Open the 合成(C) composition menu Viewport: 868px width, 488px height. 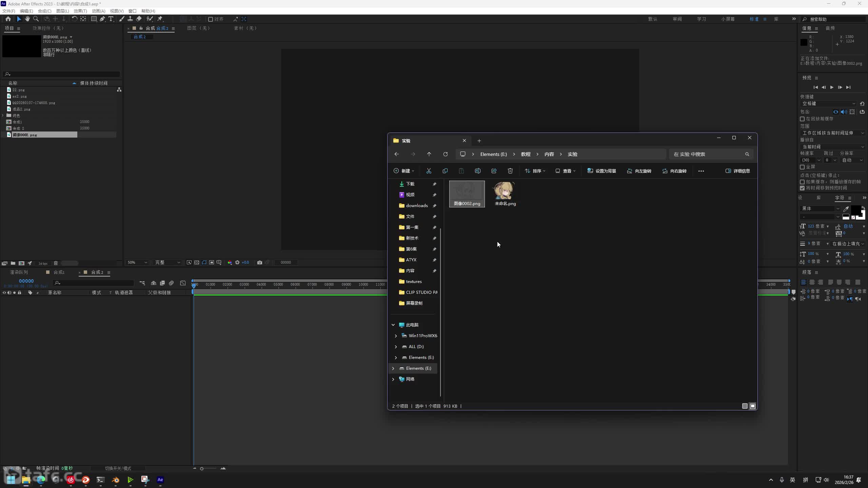[44, 11]
